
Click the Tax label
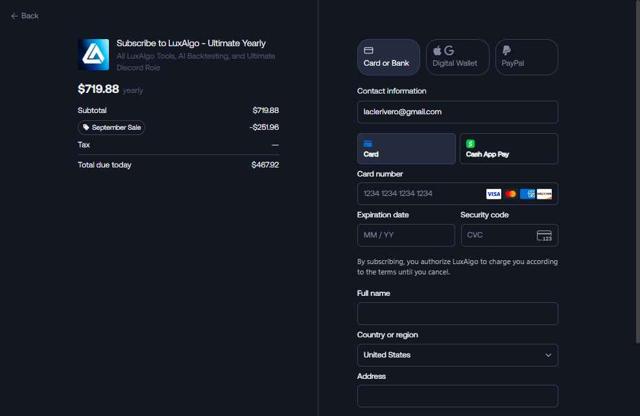click(x=84, y=145)
